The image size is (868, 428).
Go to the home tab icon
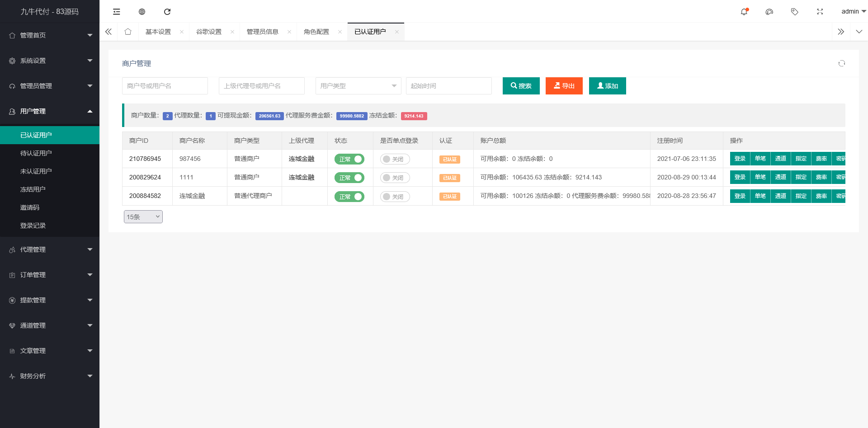(x=128, y=32)
